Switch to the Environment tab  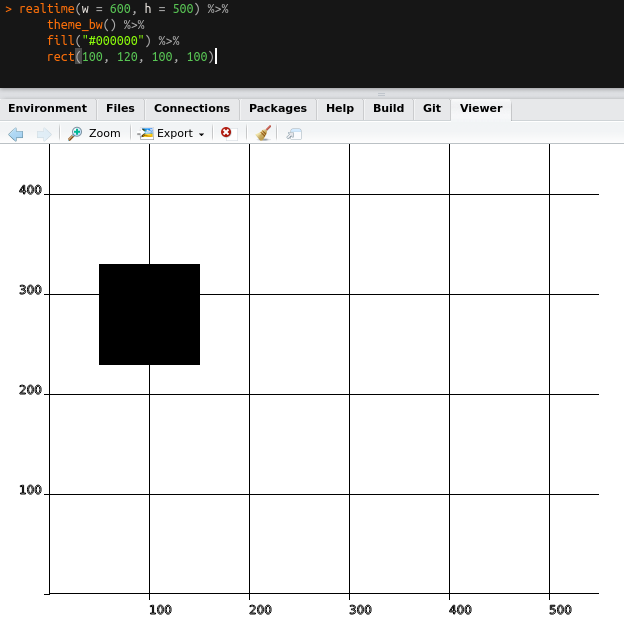point(47,108)
